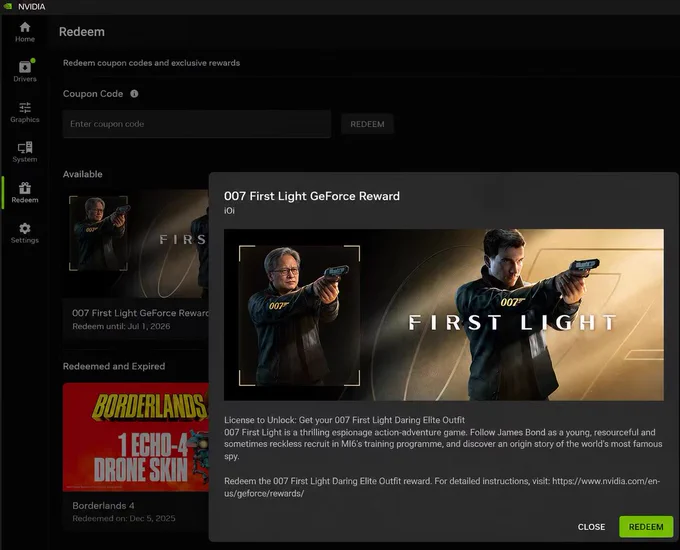The width and height of the screenshot is (680, 550).
Task: Click the 'iOi' publisher text in dialog
Action: [229, 210]
